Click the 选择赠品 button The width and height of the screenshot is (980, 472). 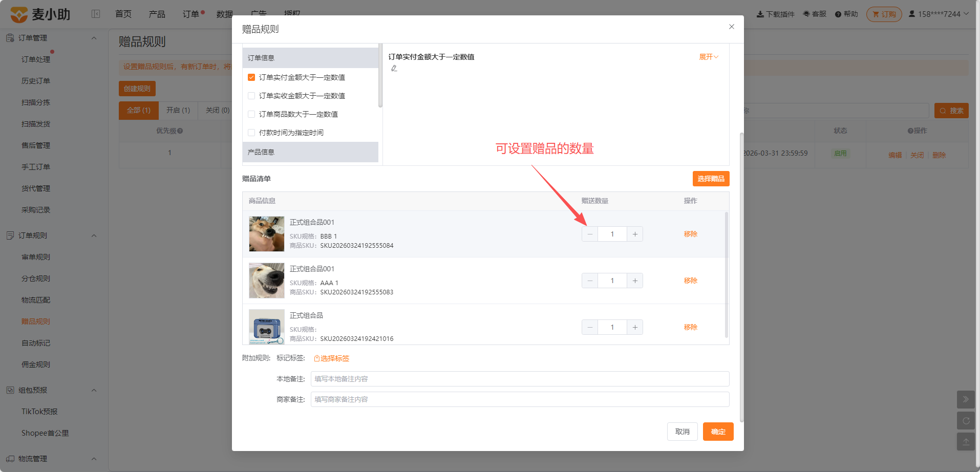pyautogui.click(x=711, y=179)
